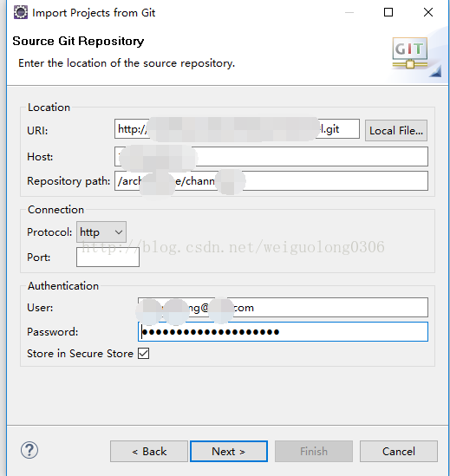Viewport: 450px width, 476px height.
Task: Focus the URI input field
Action: tap(237, 129)
